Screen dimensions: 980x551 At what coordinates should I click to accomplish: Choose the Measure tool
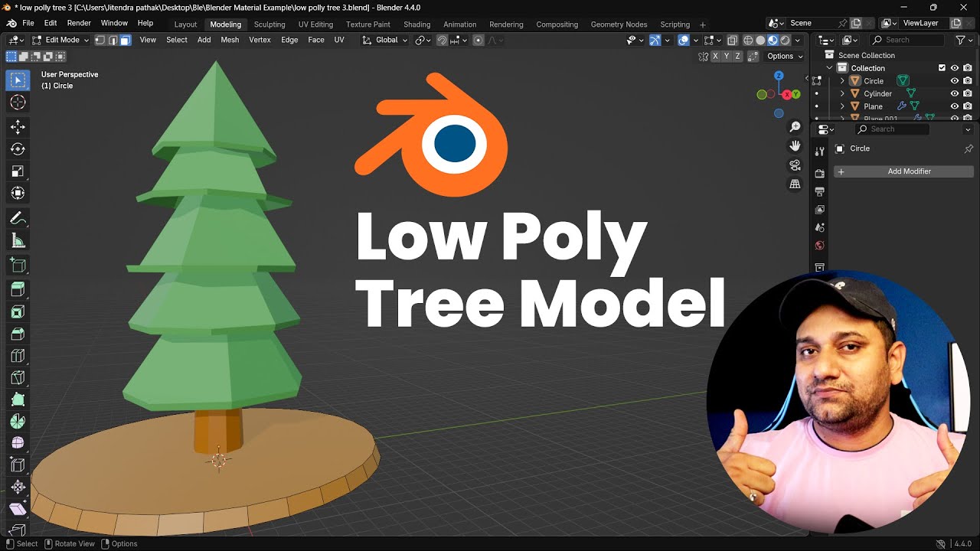tap(18, 241)
